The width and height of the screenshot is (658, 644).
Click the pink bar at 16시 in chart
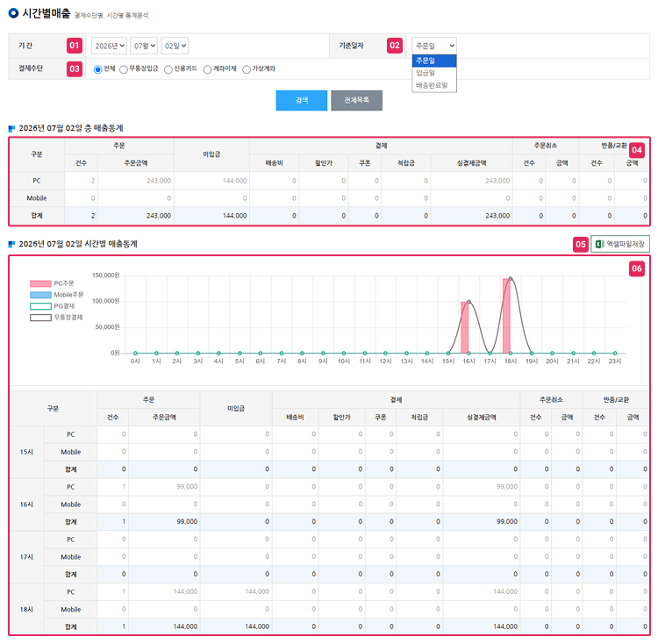click(x=465, y=327)
